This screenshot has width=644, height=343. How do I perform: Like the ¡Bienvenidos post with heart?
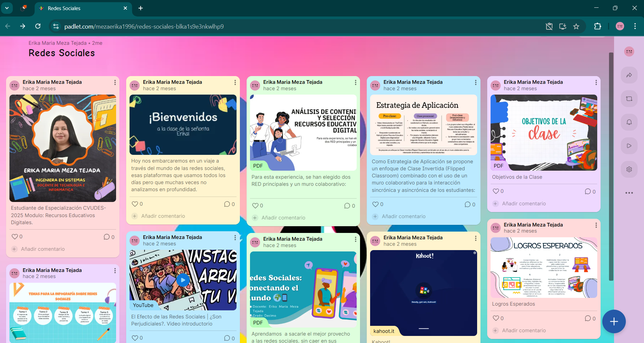[x=135, y=204]
